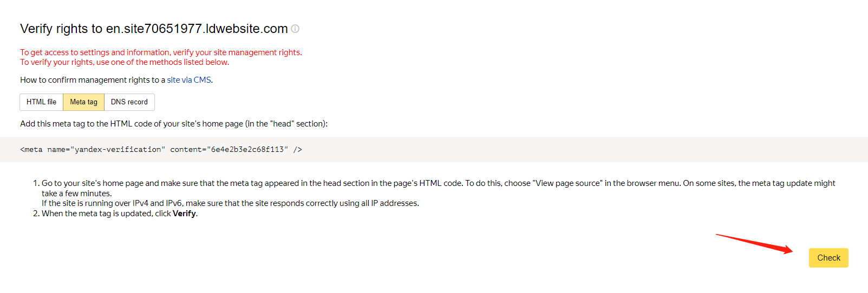868x293 pixels.
Task: Click the domain en.site70651977.ldwebsite.com in heading
Action: [x=197, y=29]
